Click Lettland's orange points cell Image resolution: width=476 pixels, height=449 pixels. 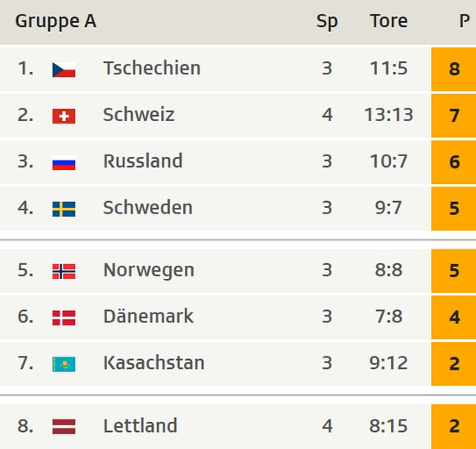[x=454, y=427]
